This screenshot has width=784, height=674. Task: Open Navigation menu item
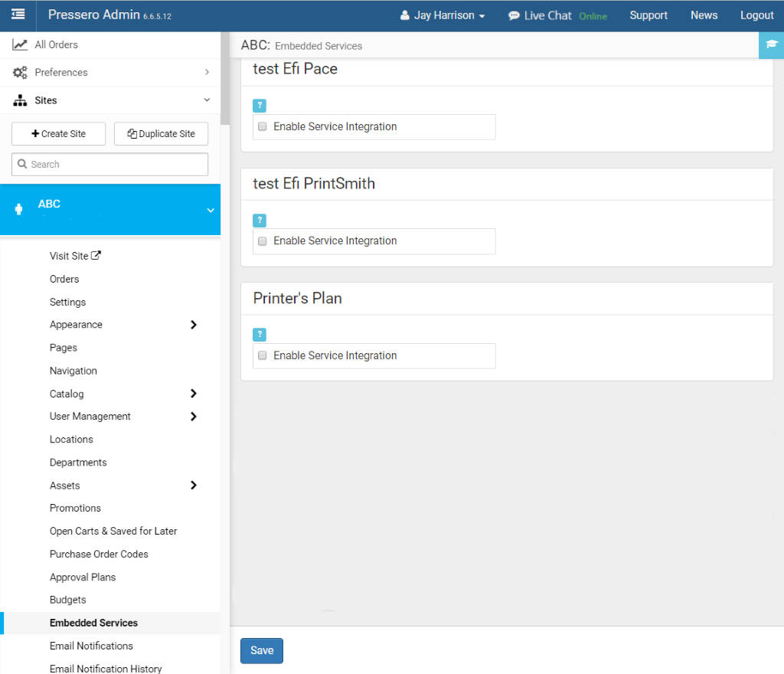(x=73, y=371)
